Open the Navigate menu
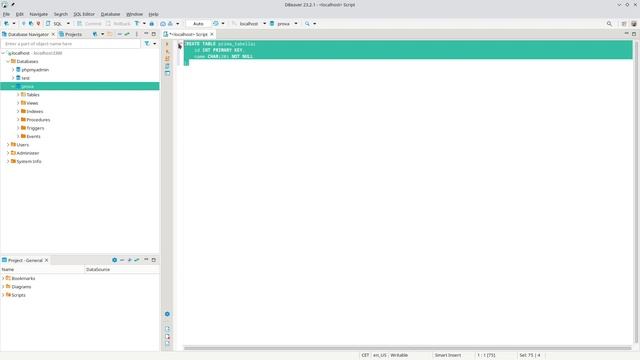Screen dimensions: 640x360 pyautogui.click(x=38, y=14)
